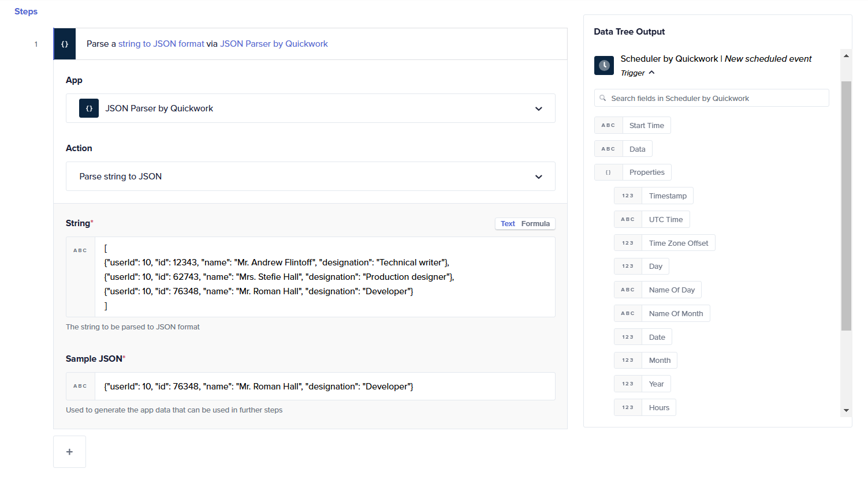Screen dimensions: 868x480
Task: Click the JSON Parser app icon in App field
Action: (89, 108)
